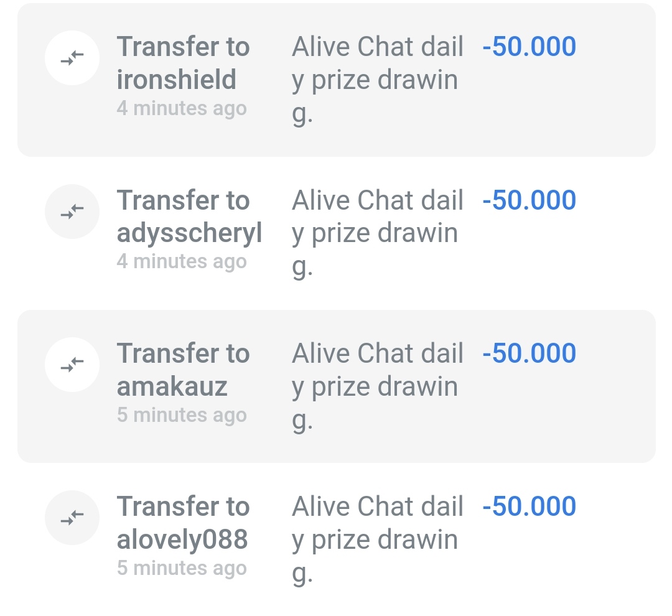This screenshot has width=672, height=616.
Task: Select the -50.000 amount for amakauz
Action: [x=530, y=353]
